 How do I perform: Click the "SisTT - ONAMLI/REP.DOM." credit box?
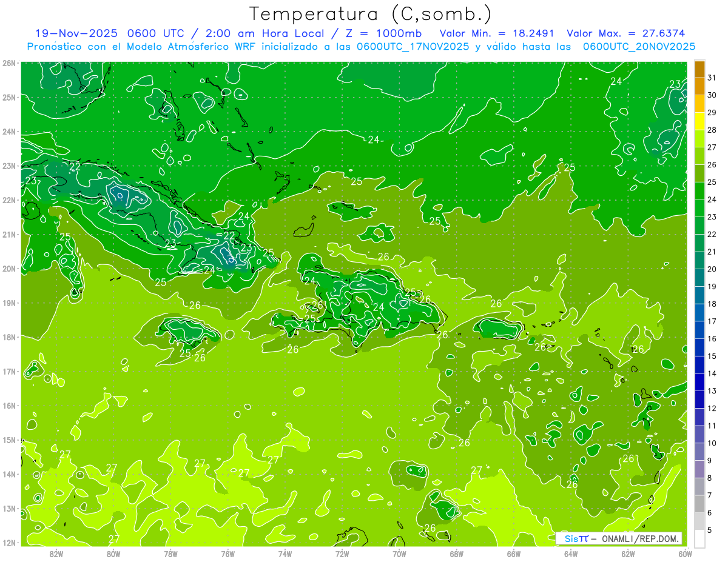(619, 538)
